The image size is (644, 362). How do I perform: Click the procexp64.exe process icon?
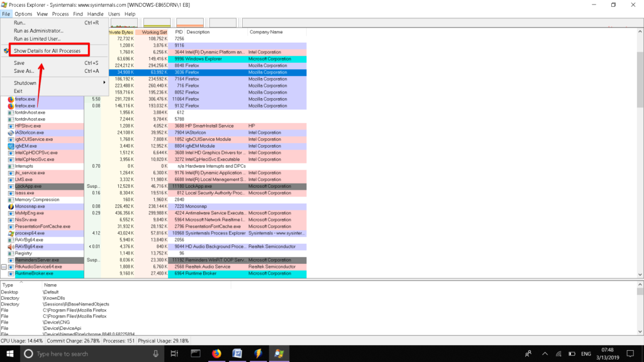point(11,233)
